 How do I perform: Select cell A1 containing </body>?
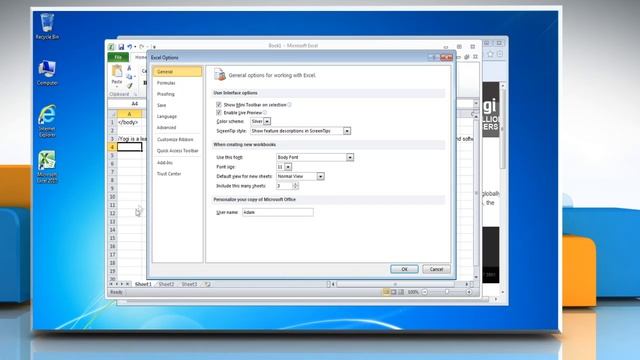pyautogui.click(x=129, y=122)
